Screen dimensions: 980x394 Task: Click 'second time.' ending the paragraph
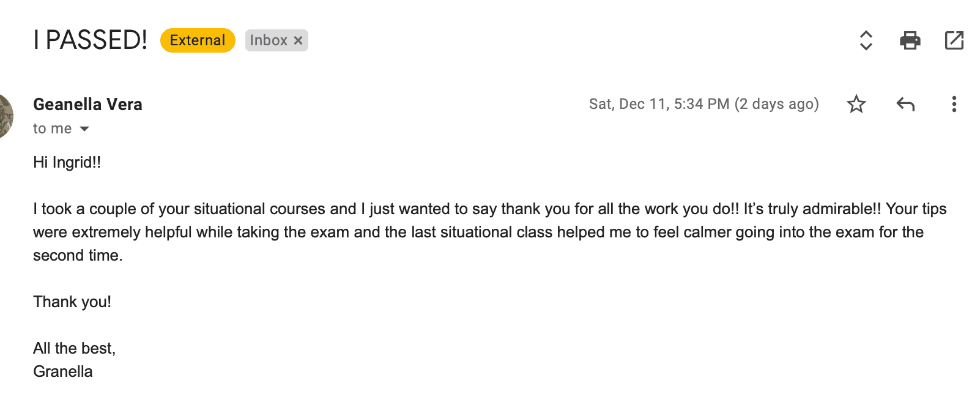pyautogui.click(x=78, y=255)
